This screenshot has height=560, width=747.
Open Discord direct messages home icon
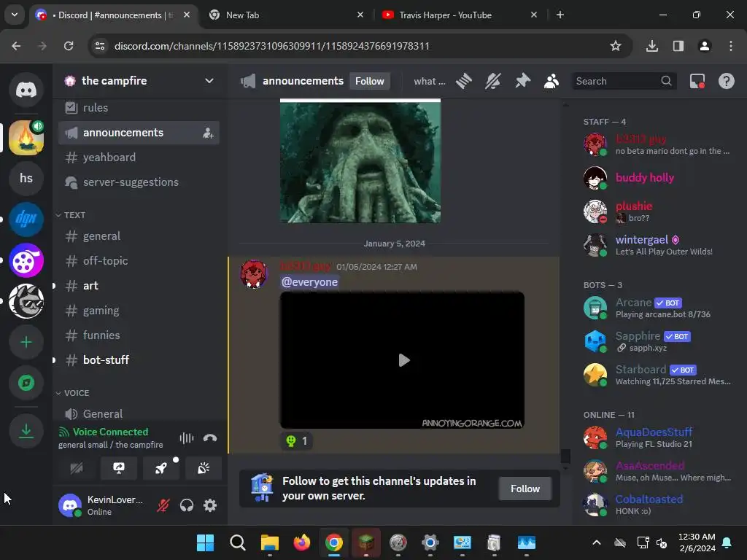(26, 90)
